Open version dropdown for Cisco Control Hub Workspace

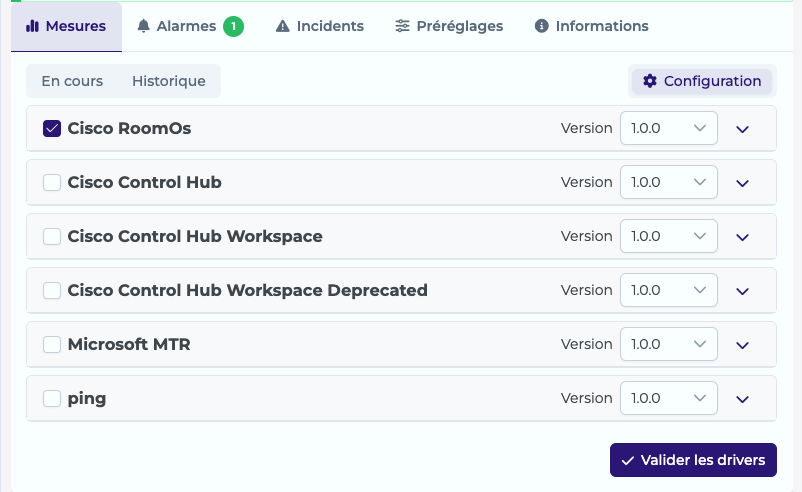[669, 236]
